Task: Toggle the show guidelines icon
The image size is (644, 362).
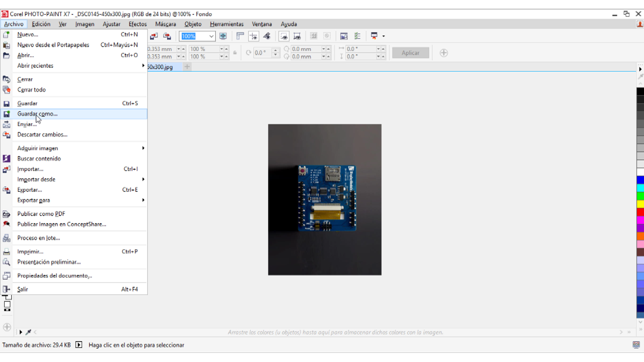Action: point(254,36)
